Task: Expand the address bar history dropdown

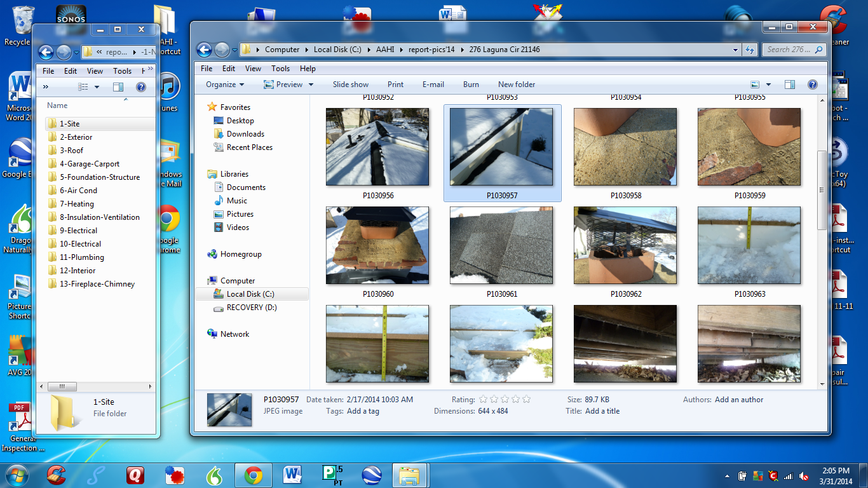Action: (x=734, y=50)
